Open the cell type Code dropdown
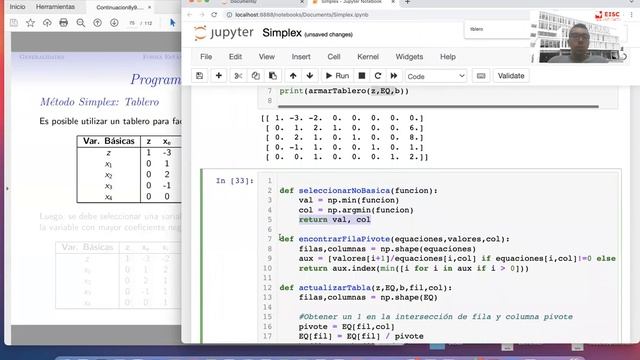The width and height of the screenshot is (640, 360). tap(436, 76)
